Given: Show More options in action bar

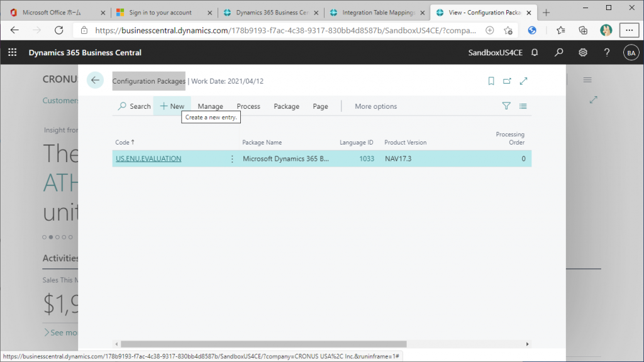Looking at the screenshot, I should [376, 106].
